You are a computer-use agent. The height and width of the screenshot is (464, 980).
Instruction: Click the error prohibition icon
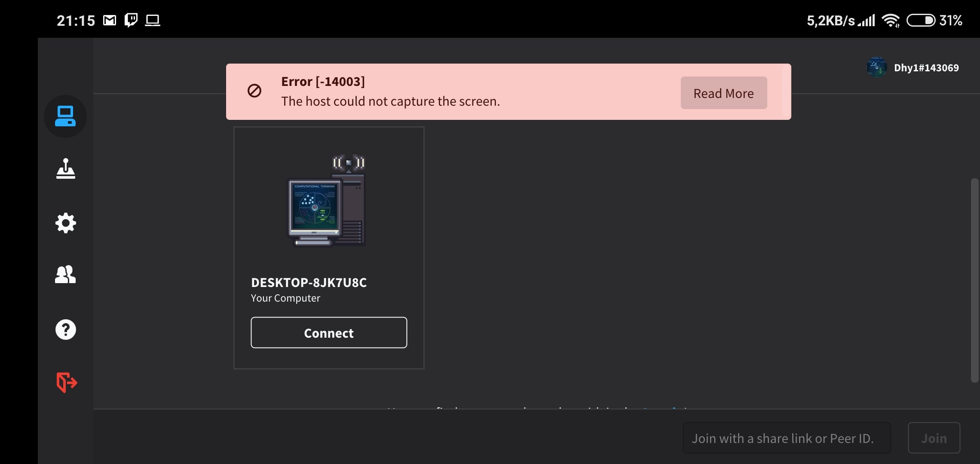tap(254, 91)
